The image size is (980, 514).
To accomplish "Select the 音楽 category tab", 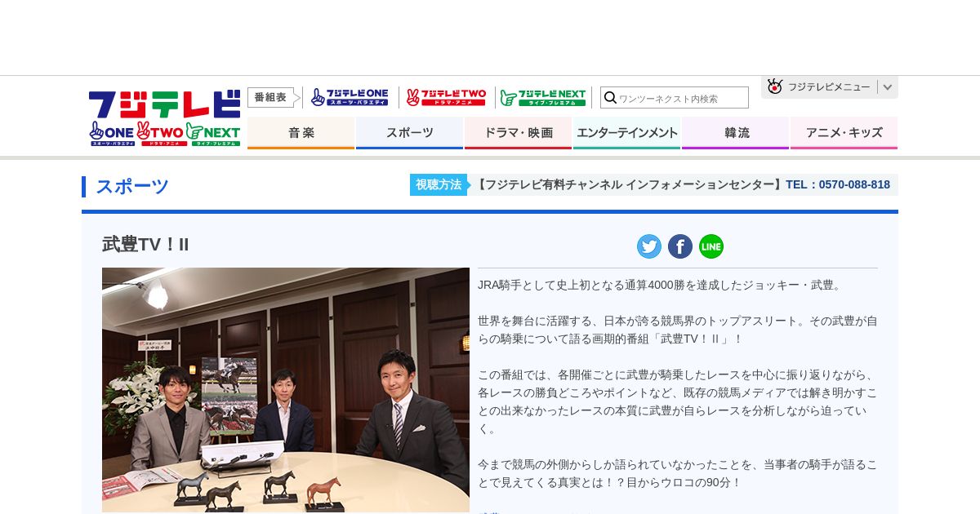I will click(x=301, y=133).
